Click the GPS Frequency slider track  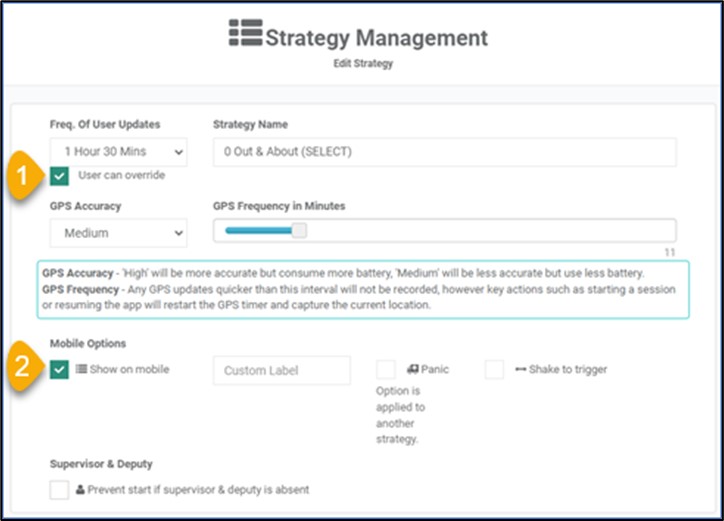(x=445, y=230)
